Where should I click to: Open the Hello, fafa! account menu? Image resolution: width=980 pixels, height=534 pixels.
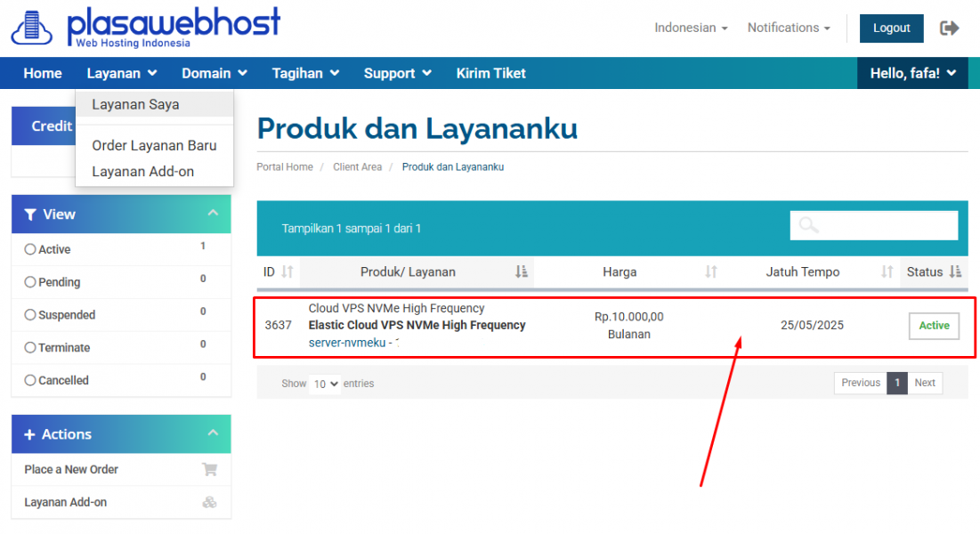pyautogui.click(x=912, y=73)
